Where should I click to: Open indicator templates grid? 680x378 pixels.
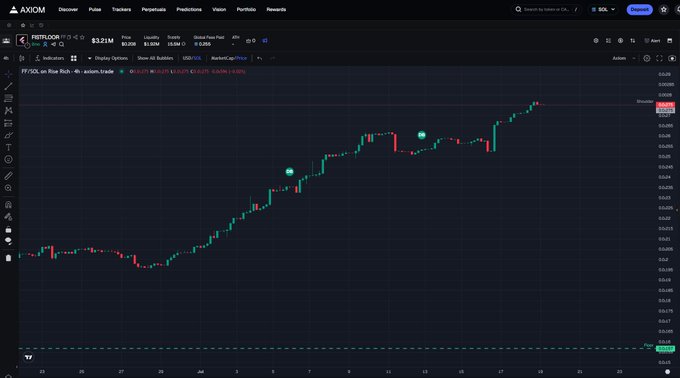(x=74, y=58)
